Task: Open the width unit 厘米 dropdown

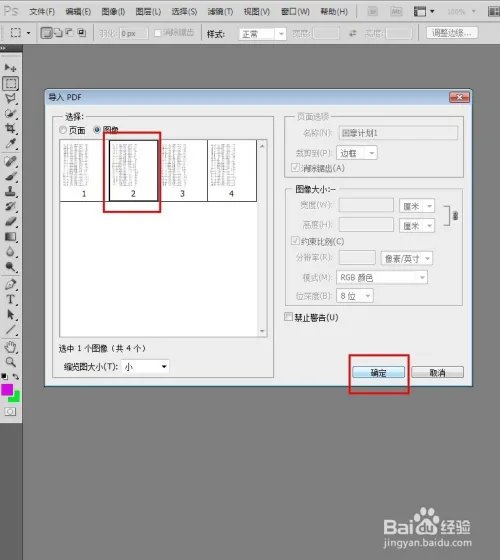Action: point(416,206)
